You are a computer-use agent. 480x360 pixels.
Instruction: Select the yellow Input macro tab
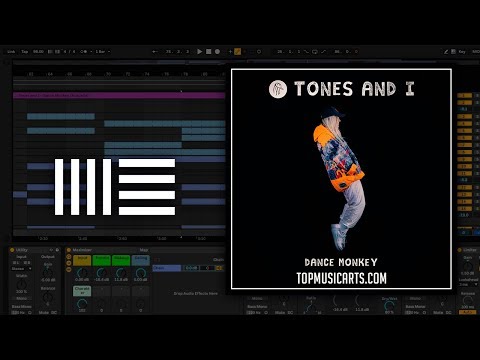pos(82,260)
